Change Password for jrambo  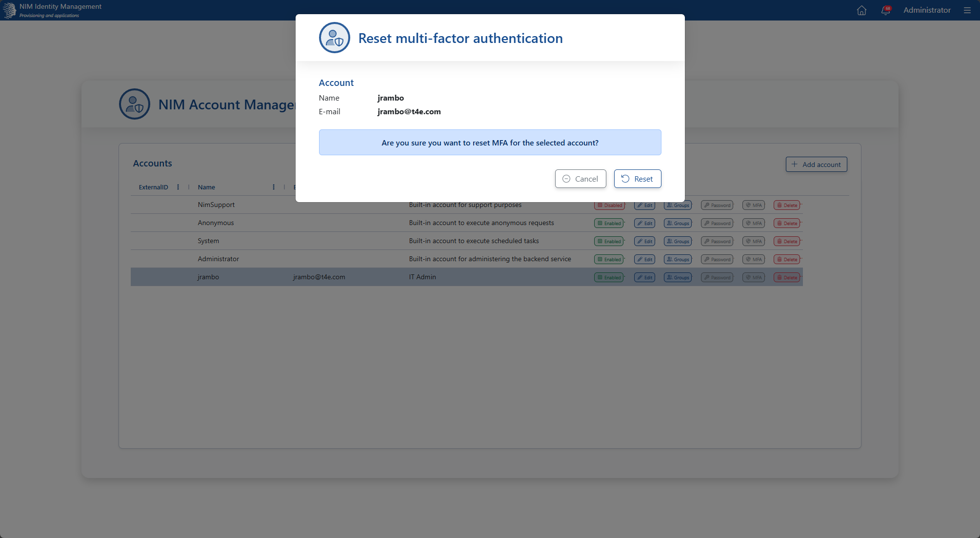717,277
